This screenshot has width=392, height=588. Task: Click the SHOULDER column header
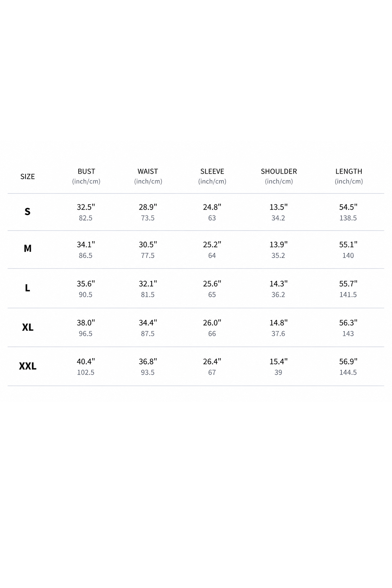point(279,171)
